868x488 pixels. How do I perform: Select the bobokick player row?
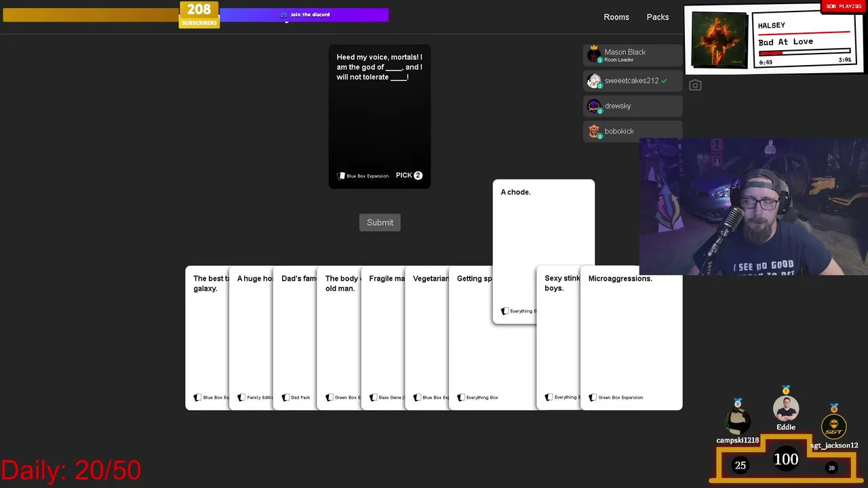[x=633, y=131]
